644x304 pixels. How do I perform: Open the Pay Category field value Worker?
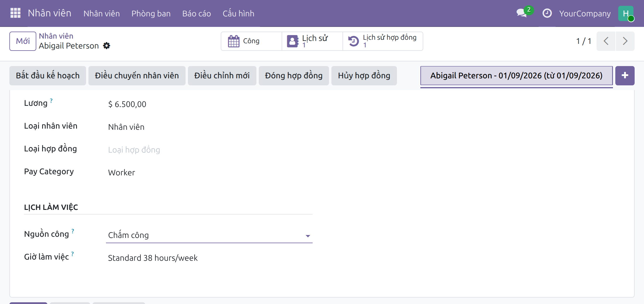pos(209,173)
